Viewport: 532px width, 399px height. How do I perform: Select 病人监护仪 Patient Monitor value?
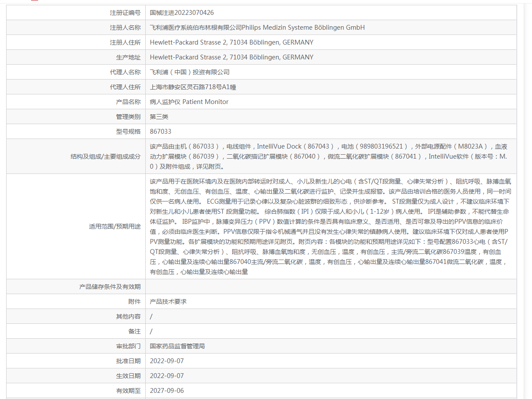pos(189,102)
